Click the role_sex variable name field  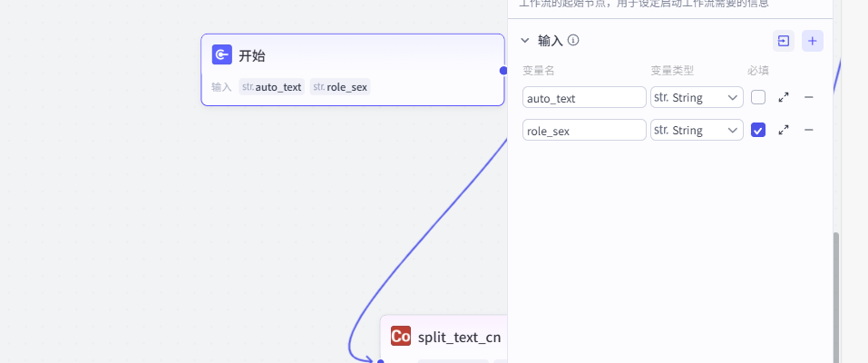[583, 130]
